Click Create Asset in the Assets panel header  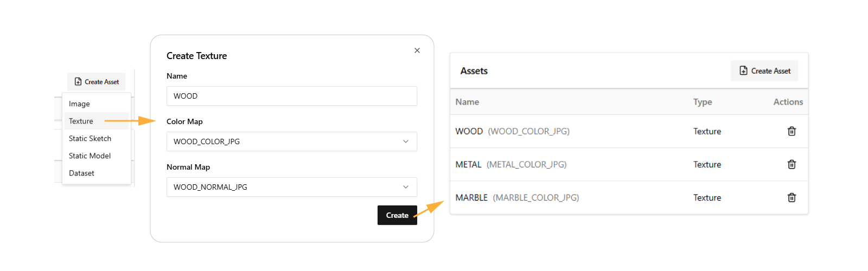click(764, 71)
